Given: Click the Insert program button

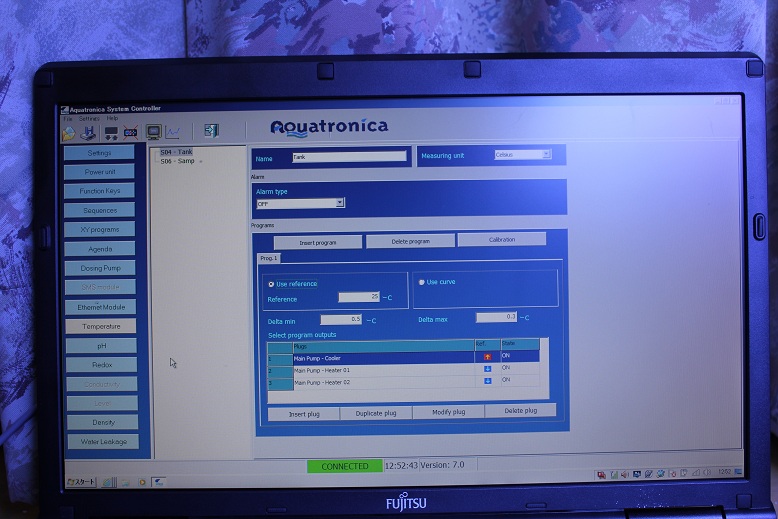Looking at the screenshot, I should coord(318,243).
